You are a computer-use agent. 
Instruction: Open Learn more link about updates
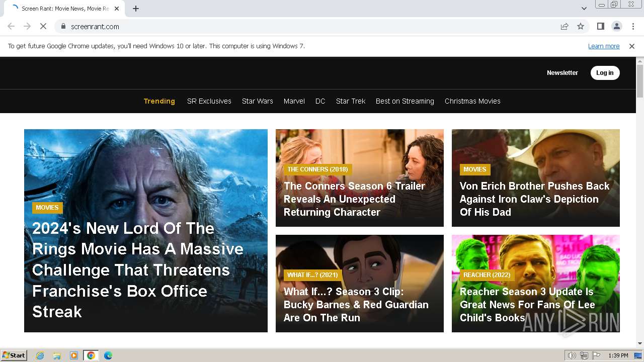(x=604, y=46)
